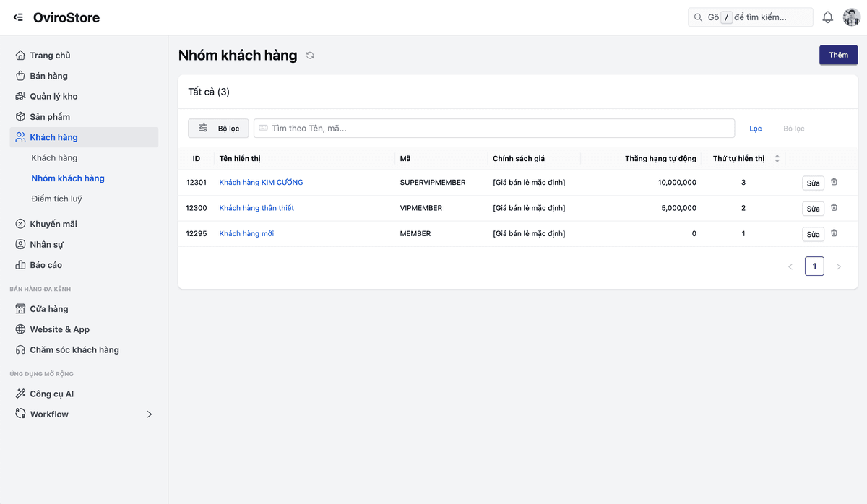The width and height of the screenshot is (867, 504).
Task: Open the Bộ lọc filter panel
Action: click(218, 129)
